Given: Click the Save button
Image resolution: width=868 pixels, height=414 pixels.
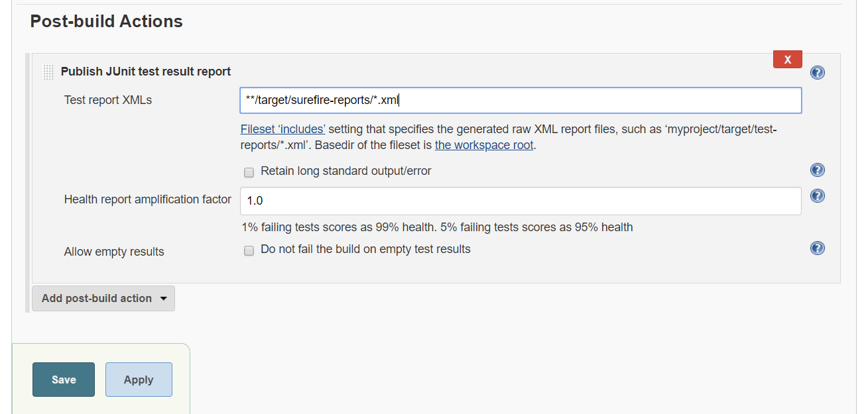Looking at the screenshot, I should click(x=64, y=380).
